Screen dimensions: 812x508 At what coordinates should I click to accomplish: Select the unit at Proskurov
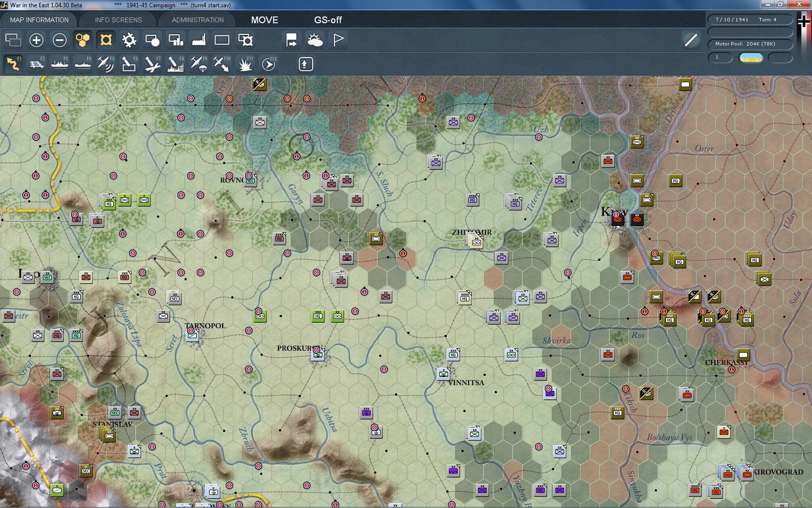(318, 354)
